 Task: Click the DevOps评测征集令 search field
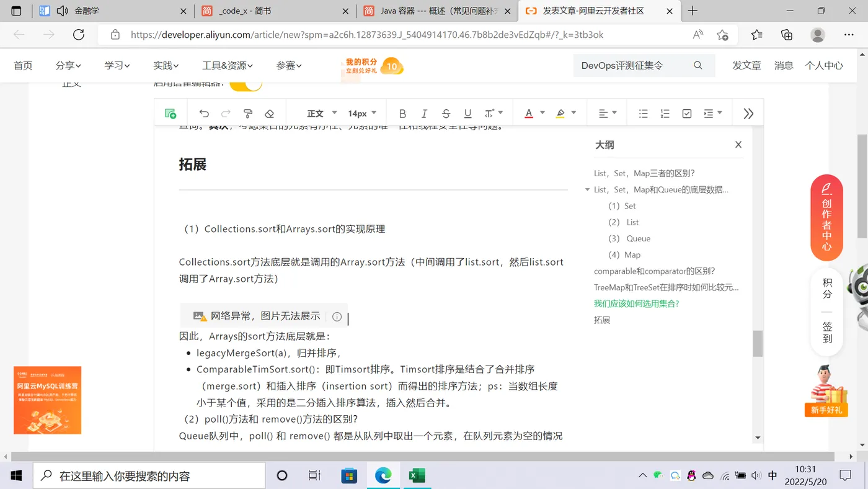point(632,65)
